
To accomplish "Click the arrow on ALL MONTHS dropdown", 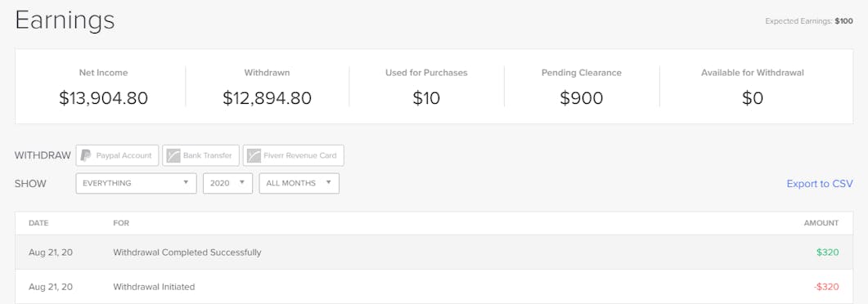I will (329, 183).
